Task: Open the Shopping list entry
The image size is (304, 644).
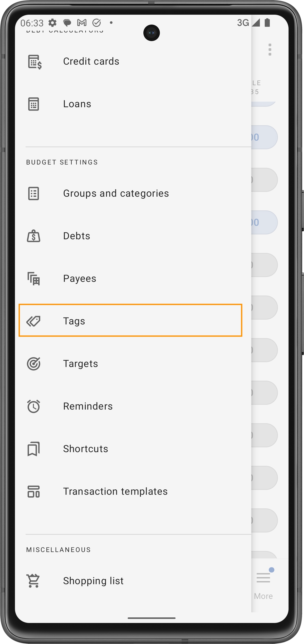Action: [93, 581]
